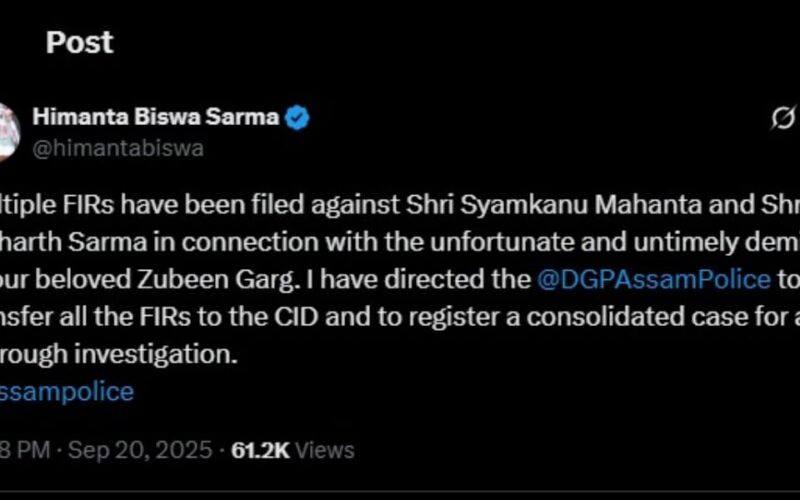Click the assampolice hashtag link
This screenshot has width=800, height=500.
pos(66,391)
